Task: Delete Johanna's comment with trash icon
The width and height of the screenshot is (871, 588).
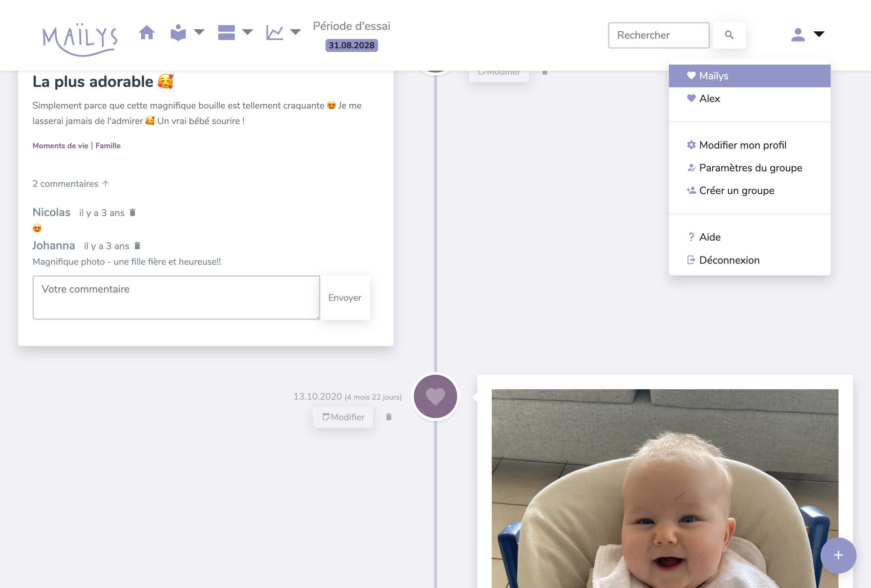Action: 137,246
